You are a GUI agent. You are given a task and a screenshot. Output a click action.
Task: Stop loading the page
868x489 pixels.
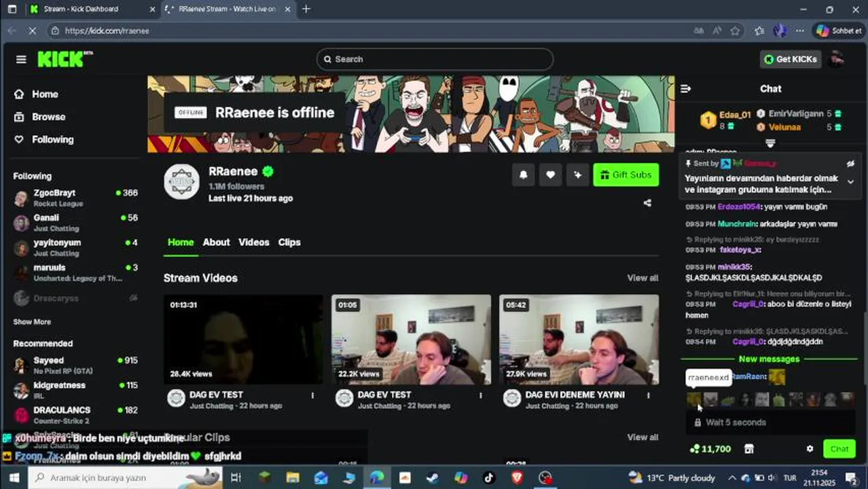pyautogui.click(x=33, y=31)
